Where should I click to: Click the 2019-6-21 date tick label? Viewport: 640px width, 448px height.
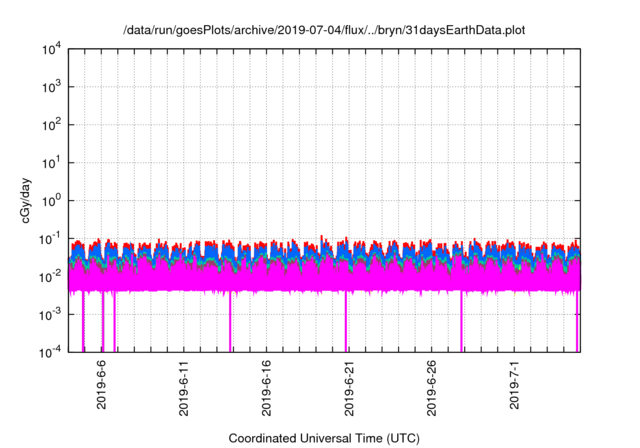349,388
